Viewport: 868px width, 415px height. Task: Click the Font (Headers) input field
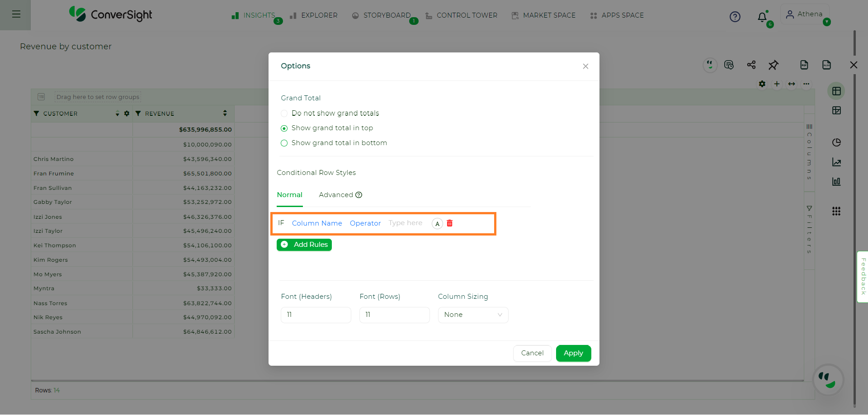(316, 315)
